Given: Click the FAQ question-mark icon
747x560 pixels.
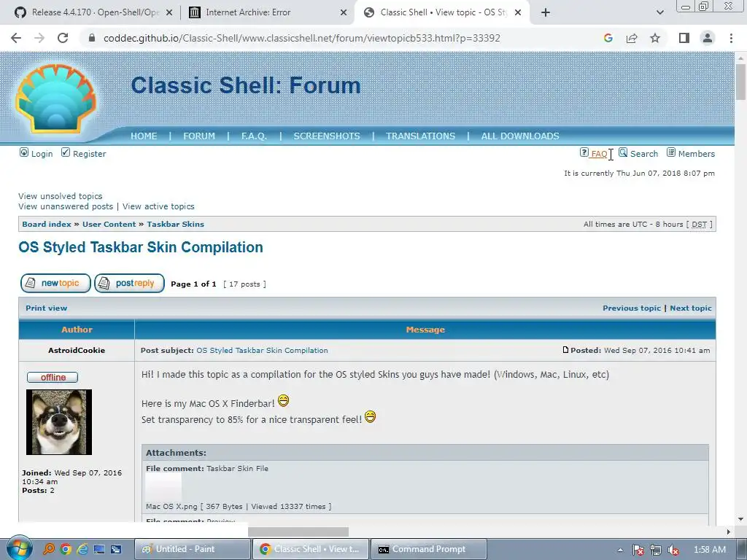Looking at the screenshot, I should coord(584,152).
